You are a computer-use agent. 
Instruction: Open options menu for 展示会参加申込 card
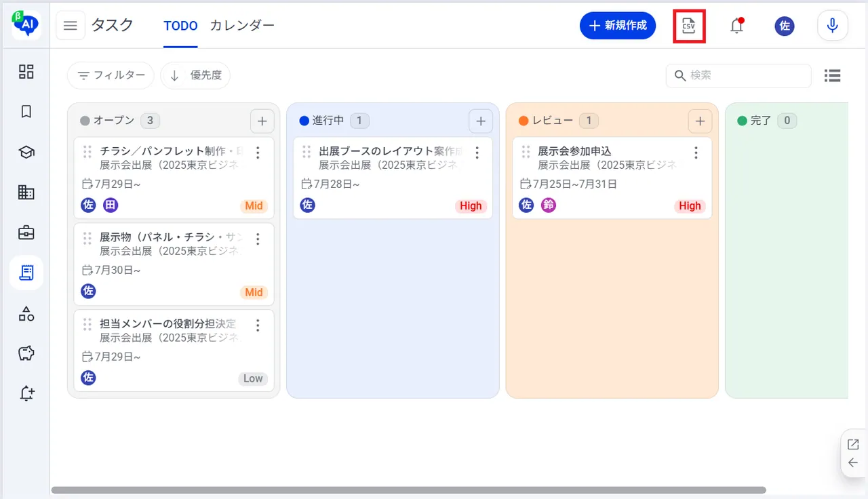[696, 153]
